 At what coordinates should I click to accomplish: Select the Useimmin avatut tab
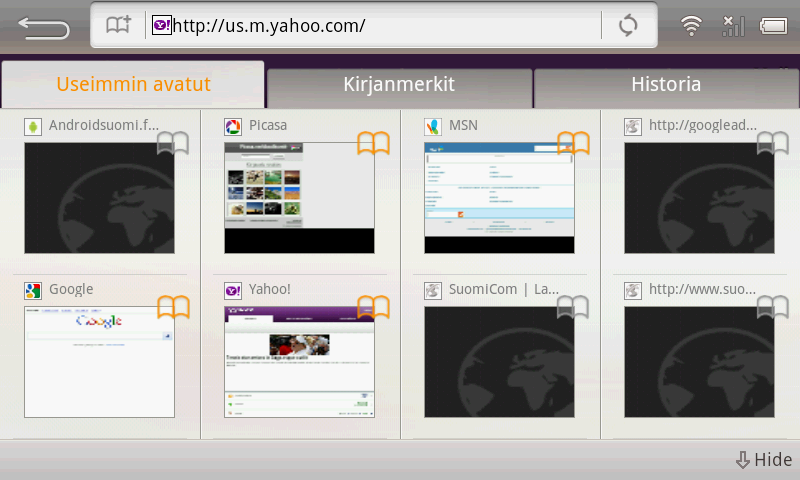pyautogui.click(x=133, y=85)
